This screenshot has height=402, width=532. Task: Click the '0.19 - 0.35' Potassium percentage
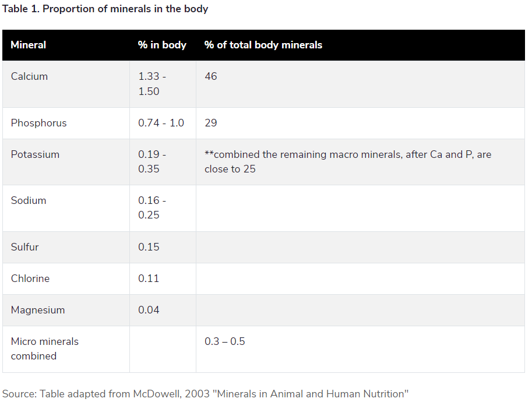(152, 162)
